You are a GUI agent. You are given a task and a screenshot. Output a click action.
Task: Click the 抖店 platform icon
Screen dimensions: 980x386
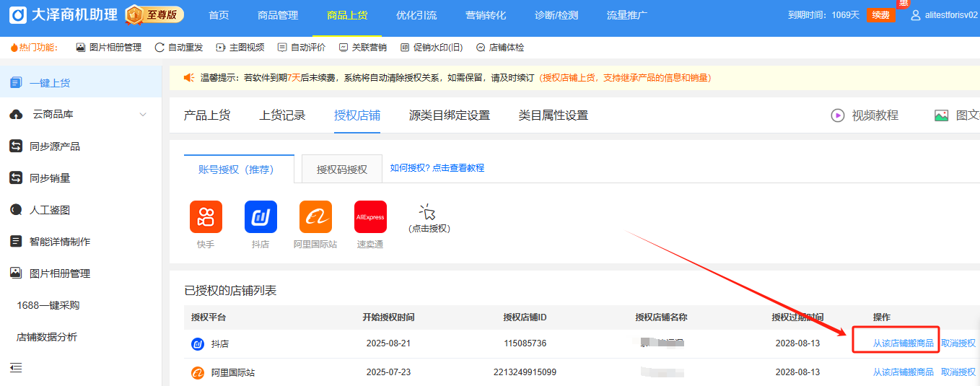[261, 217]
